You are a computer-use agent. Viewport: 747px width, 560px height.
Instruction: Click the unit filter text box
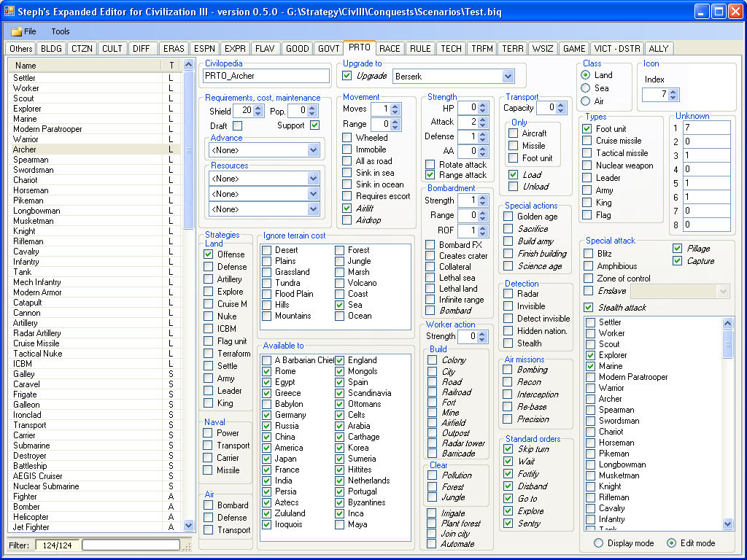click(131, 545)
